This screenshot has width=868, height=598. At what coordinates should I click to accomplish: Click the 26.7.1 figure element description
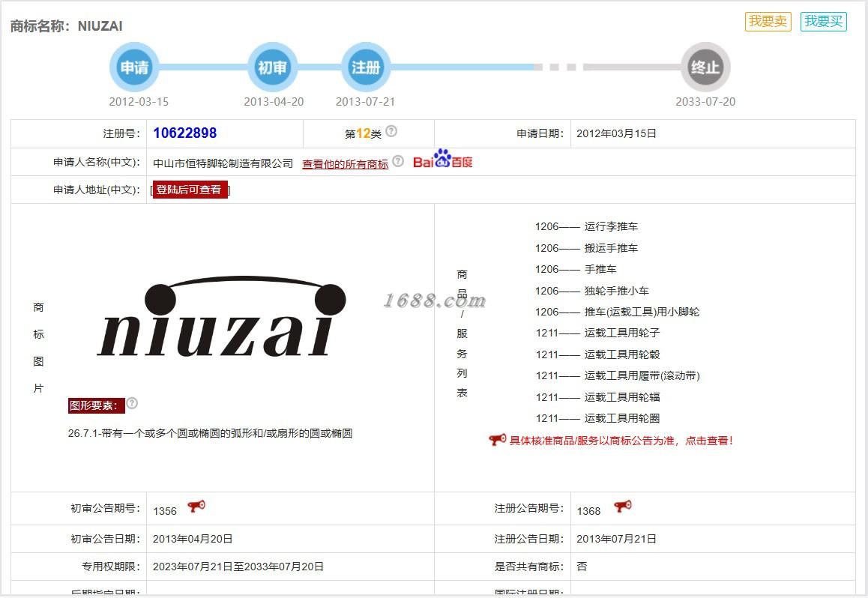pyautogui.click(x=211, y=433)
